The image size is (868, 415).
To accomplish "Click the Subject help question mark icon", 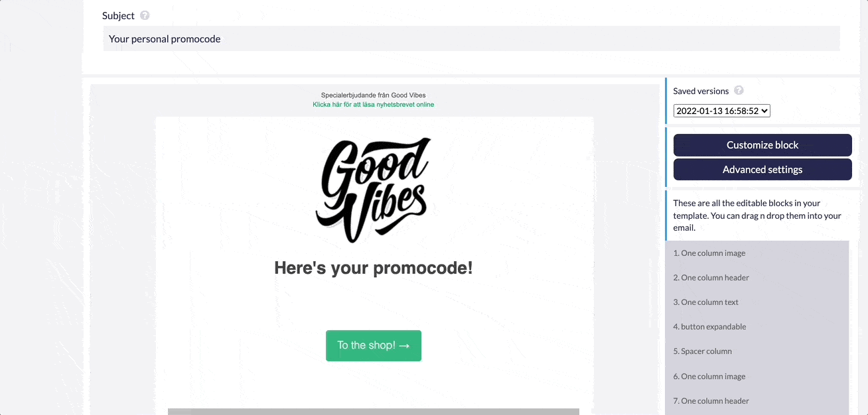I will click(x=145, y=15).
